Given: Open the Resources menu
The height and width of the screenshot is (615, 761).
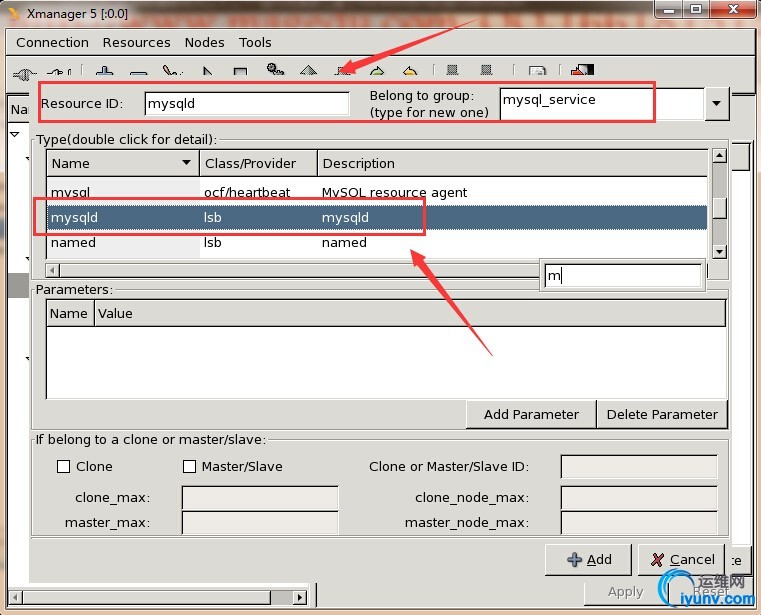Looking at the screenshot, I should [x=136, y=43].
